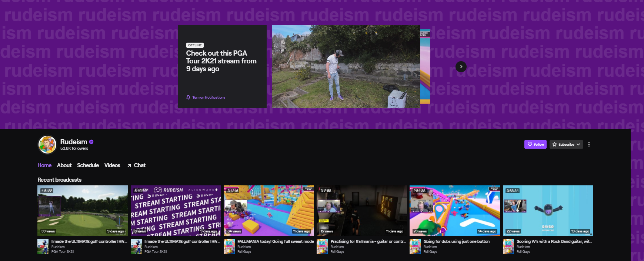Open the Rudeism channel name heading

coord(74,142)
